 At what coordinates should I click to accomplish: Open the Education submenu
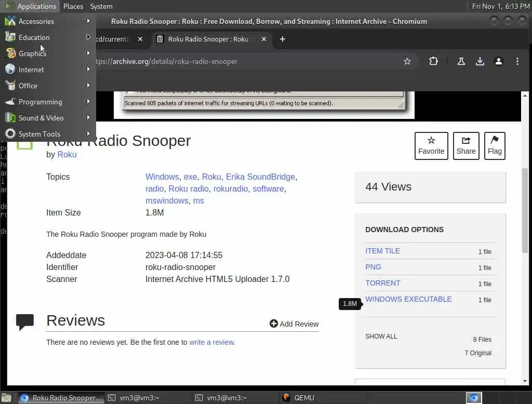pos(48,37)
